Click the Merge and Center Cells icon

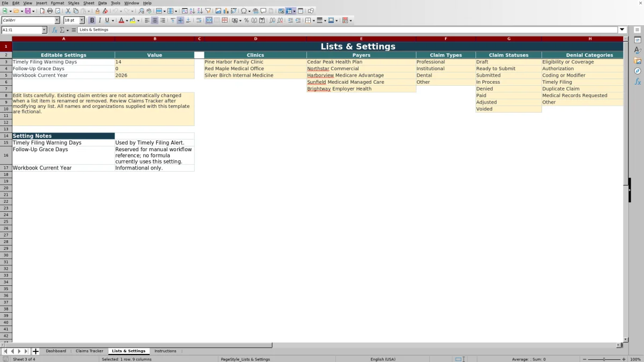[x=209, y=20]
